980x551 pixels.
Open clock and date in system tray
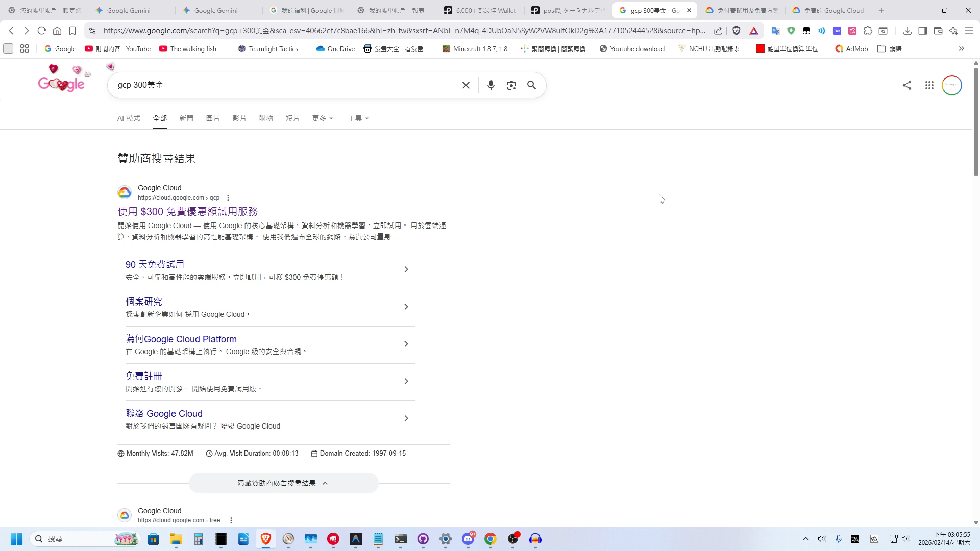pos(944,539)
